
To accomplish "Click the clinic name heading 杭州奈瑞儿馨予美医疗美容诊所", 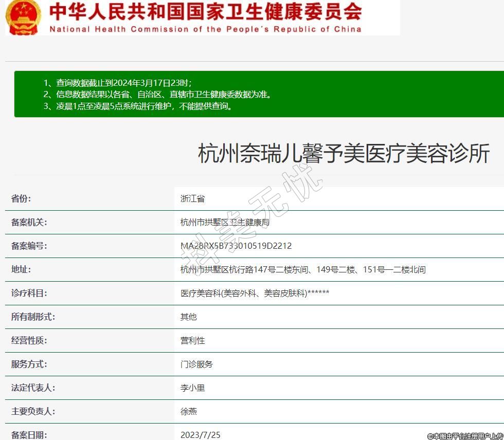I will [x=344, y=154].
